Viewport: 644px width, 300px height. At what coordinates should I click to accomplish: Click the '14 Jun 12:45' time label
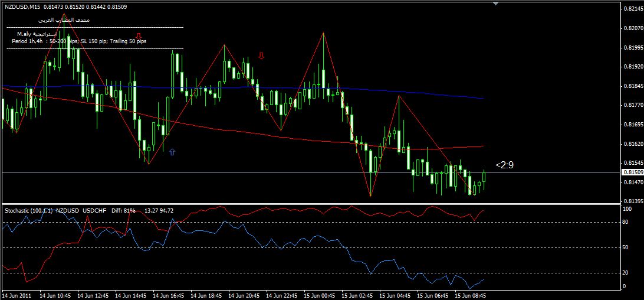(93, 295)
